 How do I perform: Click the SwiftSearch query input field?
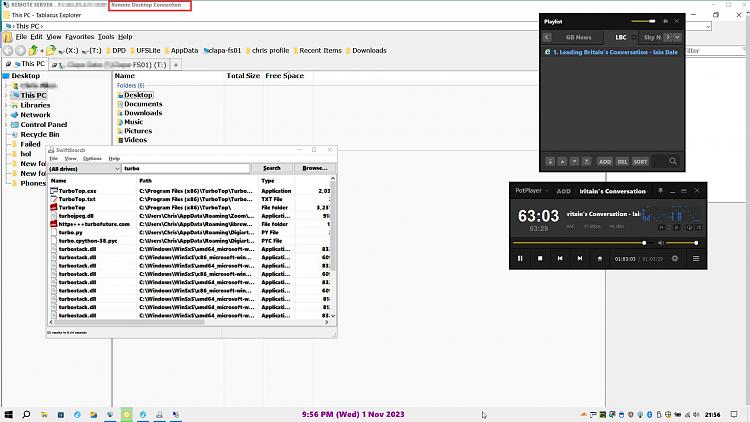click(186, 168)
